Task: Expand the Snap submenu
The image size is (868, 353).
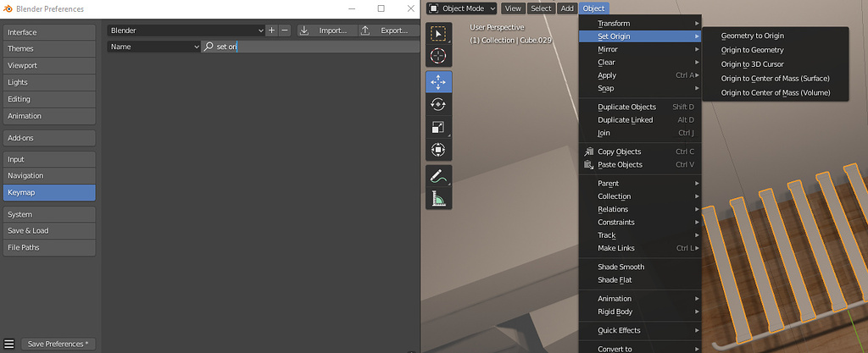Action: (x=640, y=88)
